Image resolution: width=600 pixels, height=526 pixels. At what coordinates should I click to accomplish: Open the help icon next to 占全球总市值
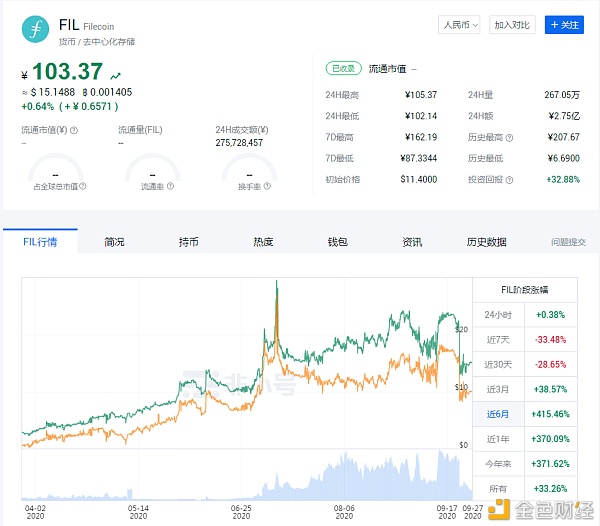(83, 186)
